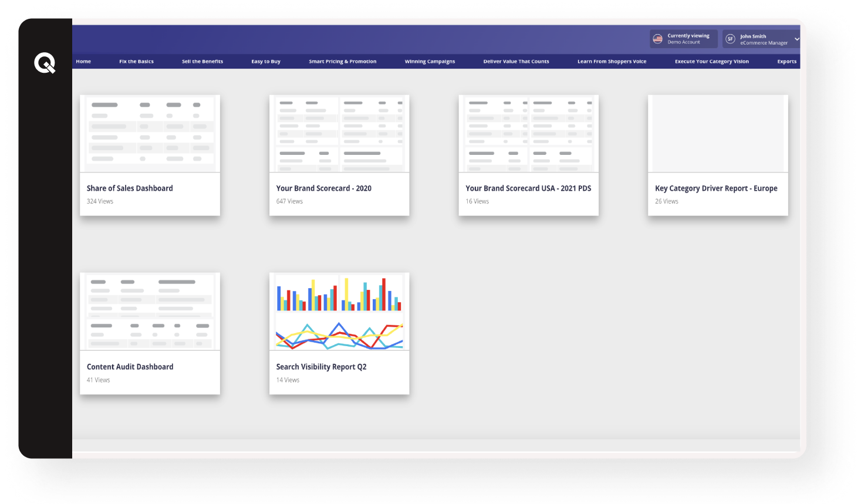Click the eCommerce Manager role text
This screenshot has width=861, height=504.
764,43
